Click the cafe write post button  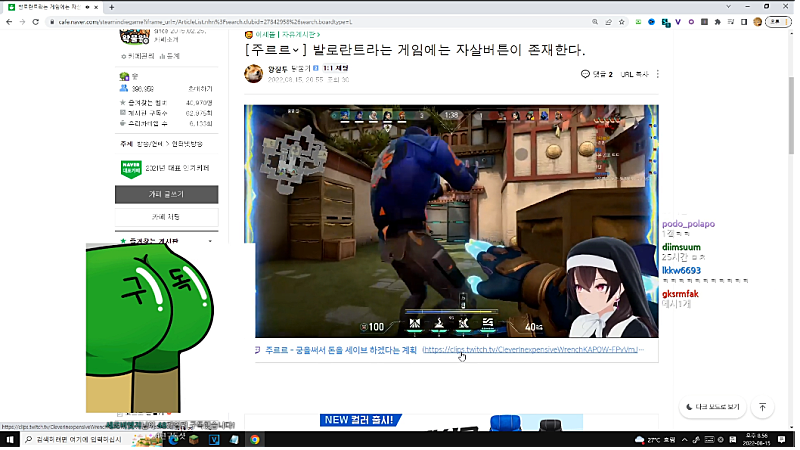(166, 194)
